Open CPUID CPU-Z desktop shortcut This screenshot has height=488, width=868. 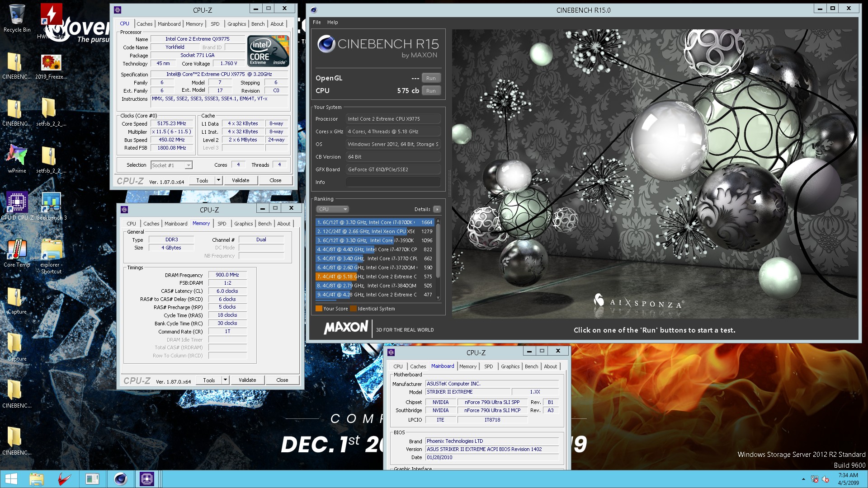point(17,206)
